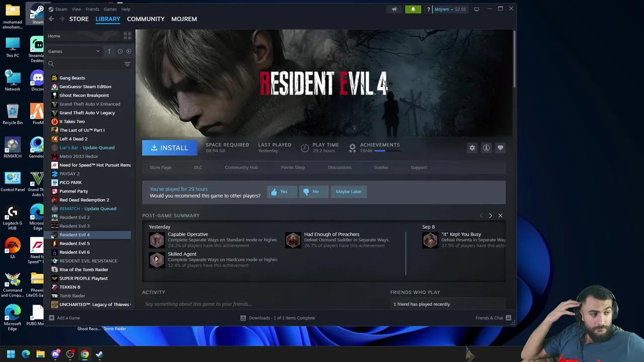This screenshot has width=644, height=362.
Task: Open the Guides link
Action: click(381, 167)
